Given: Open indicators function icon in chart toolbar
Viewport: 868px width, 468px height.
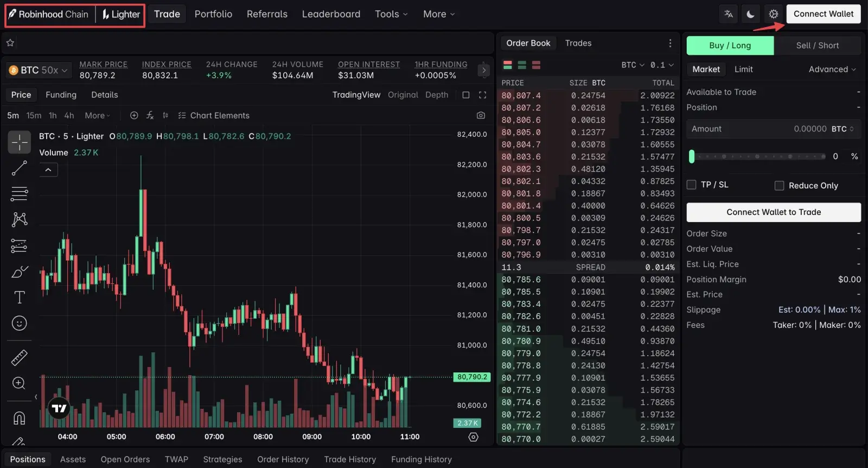Looking at the screenshot, I should [x=150, y=116].
